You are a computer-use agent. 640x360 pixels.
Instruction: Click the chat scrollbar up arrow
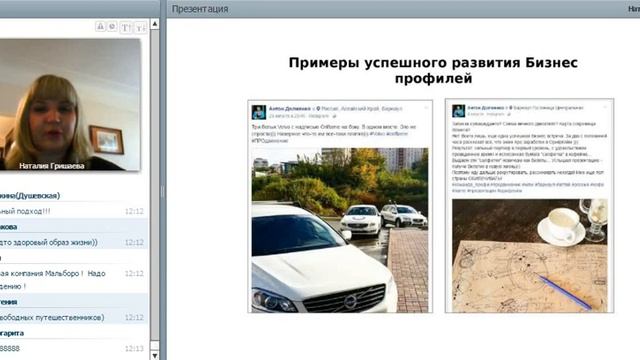[155, 24]
